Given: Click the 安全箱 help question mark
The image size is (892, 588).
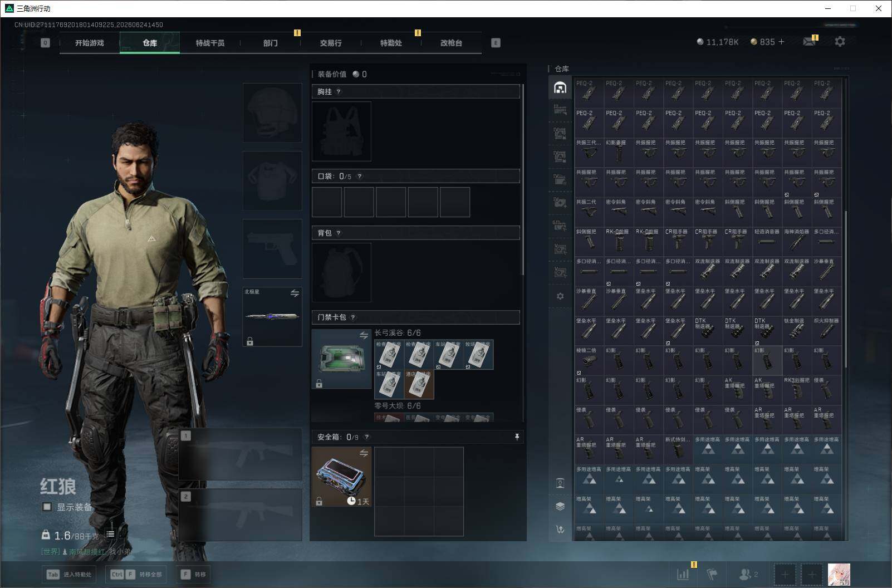Looking at the screenshot, I should [366, 437].
